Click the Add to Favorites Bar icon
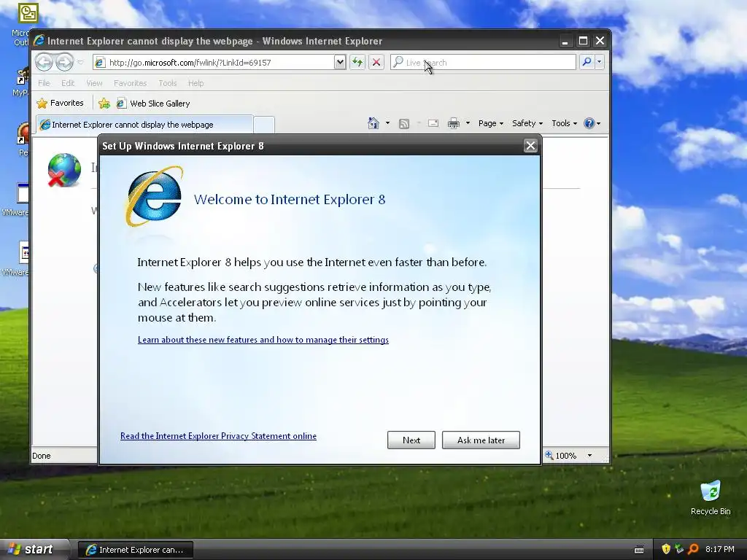The height and width of the screenshot is (560, 747). click(104, 103)
